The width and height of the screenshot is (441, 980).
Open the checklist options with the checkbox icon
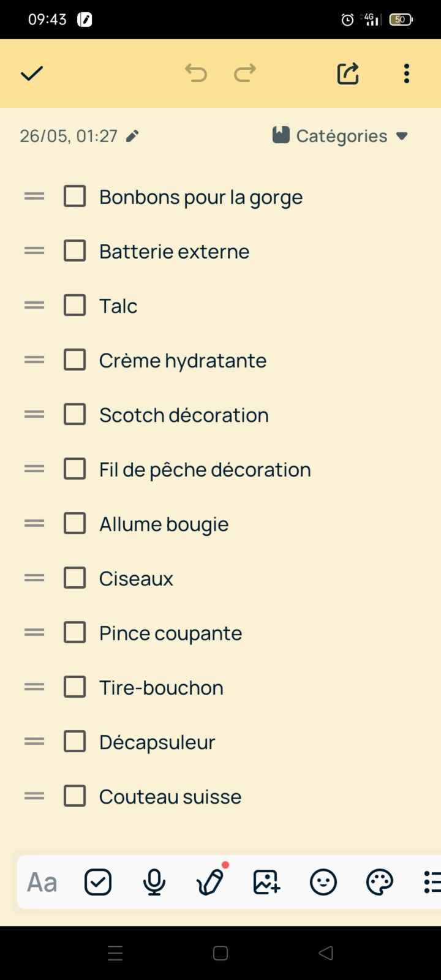[97, 882]
